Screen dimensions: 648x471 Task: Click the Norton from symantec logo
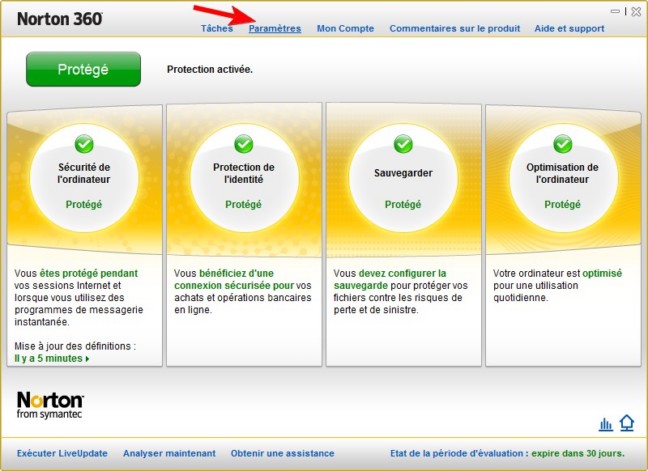50,405
